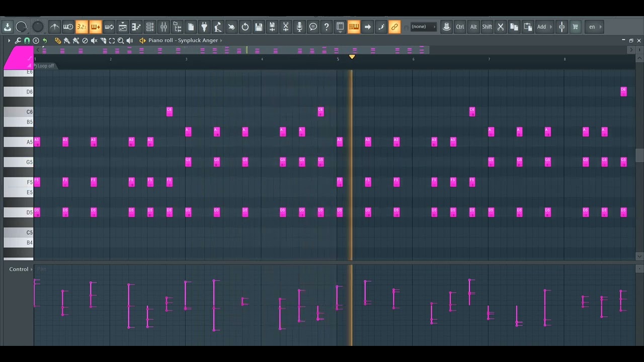Viewport: 644px width, 362px height.
Task: Click the render audio scissors icon
Action: (286, 27)
